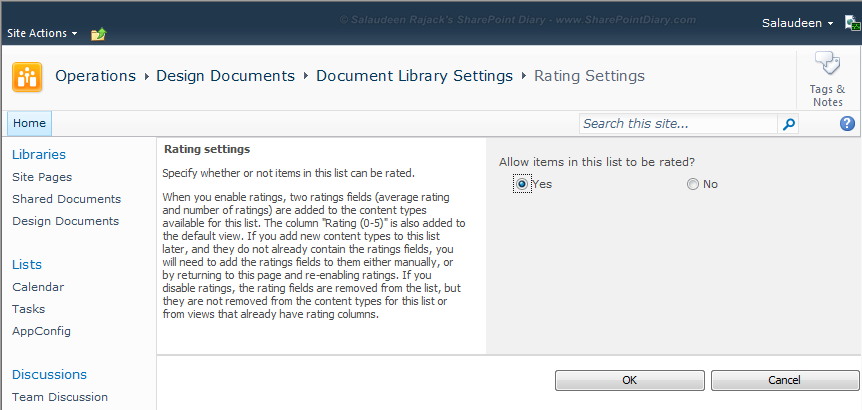Click the Navigate Up folder icon
This screenshot has width=862, height=410.
[x=98, y=34]
